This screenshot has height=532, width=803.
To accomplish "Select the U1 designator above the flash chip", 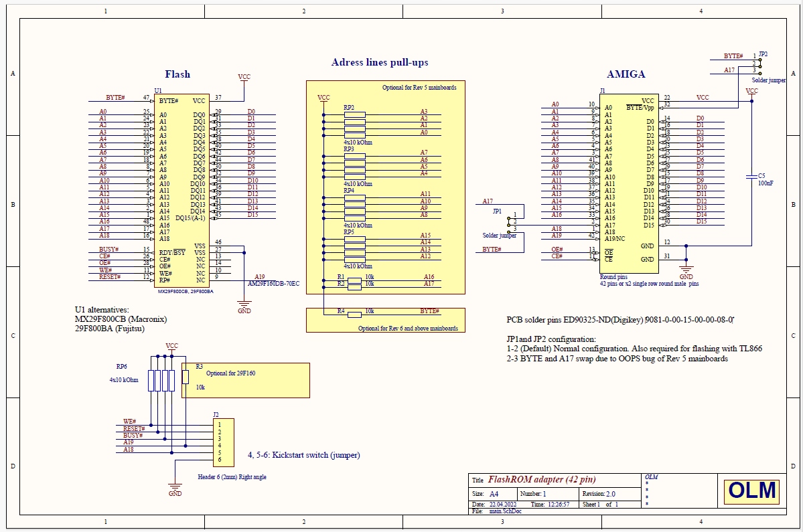I will click(x=158, y=90).
